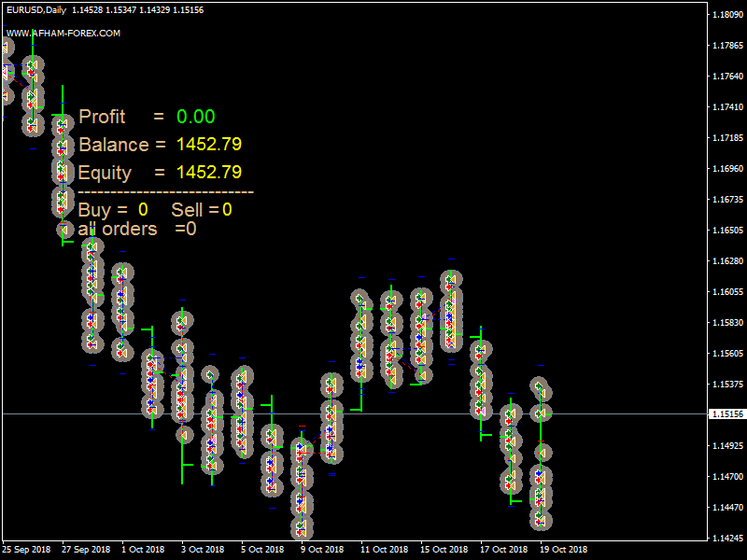Click the Equity value 1452.79
The width and height of the screenshot is (747, 560).
tap(209, 173)
